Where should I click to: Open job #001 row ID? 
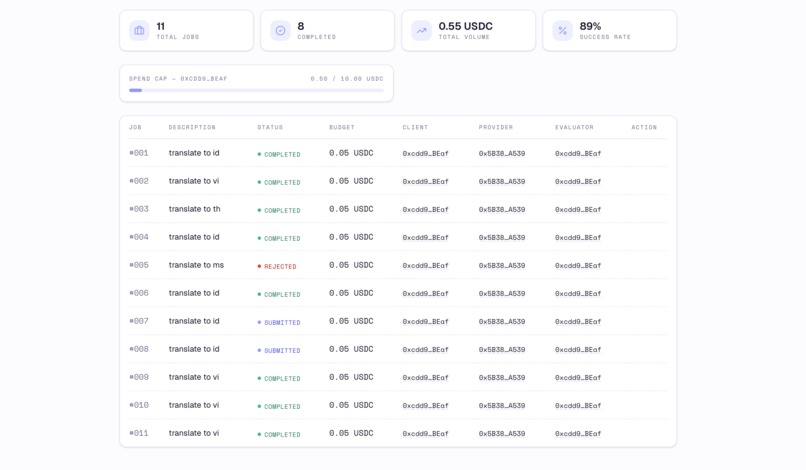pyautogui.click(x=139, y=153)
